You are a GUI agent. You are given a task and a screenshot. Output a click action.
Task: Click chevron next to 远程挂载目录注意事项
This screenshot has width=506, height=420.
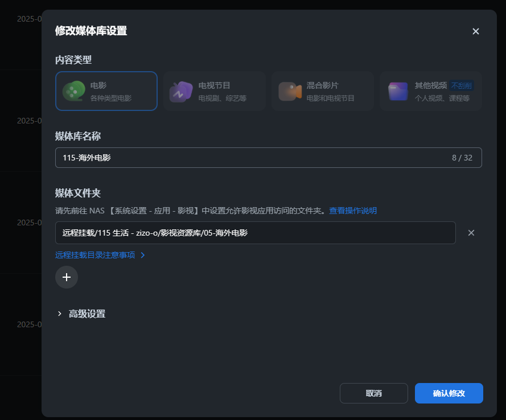point(143,255)
